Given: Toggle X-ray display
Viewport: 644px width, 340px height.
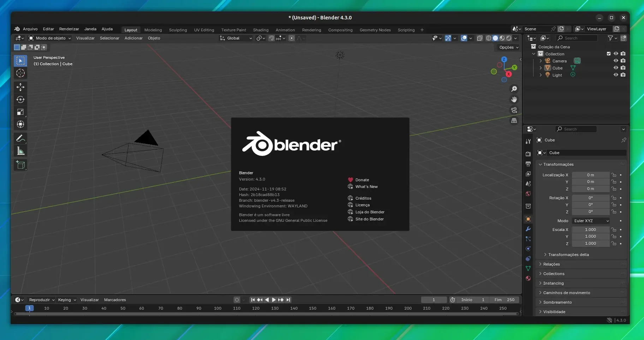Looking at the screenshot, I should 479,38.
